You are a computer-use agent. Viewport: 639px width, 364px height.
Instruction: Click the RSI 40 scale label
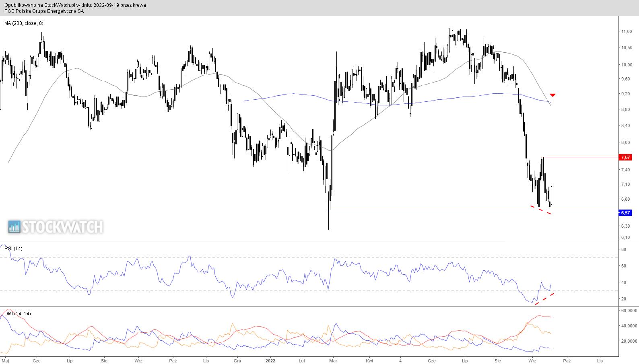[x=624, y=283]
